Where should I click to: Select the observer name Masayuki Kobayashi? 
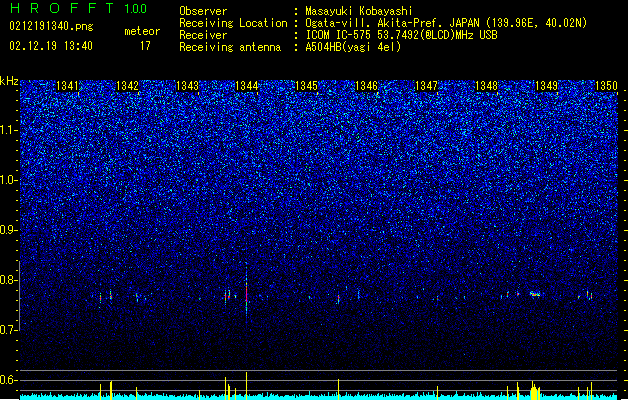(x=359, y=11)
